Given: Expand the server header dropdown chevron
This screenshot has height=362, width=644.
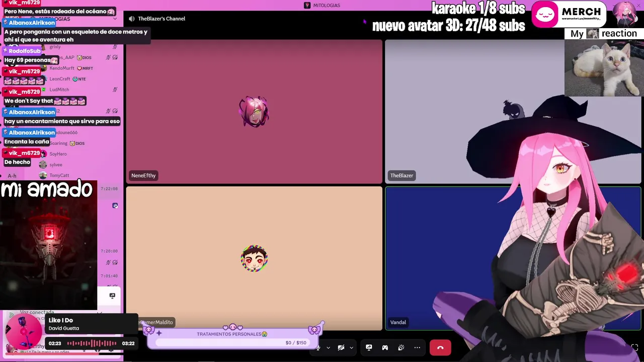Looking at the screenshot, I should pyautogui.click(x=115, y=19).
